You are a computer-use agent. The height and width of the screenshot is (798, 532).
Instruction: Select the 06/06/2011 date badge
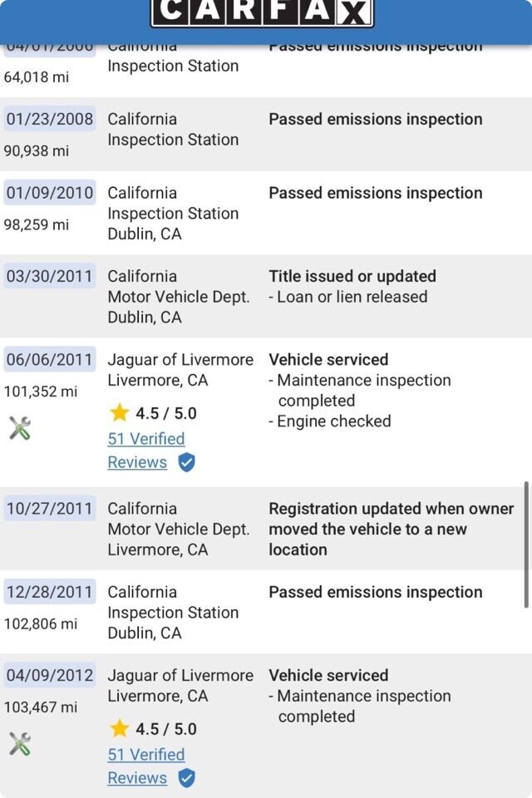tap(50, 360)
